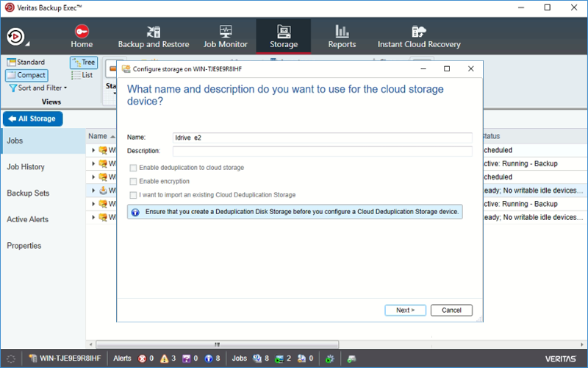Click the purple attention-required alerts icon
The height and width of the screenshot is (368, 588).
pyautogui.click(x=187, y=358)
